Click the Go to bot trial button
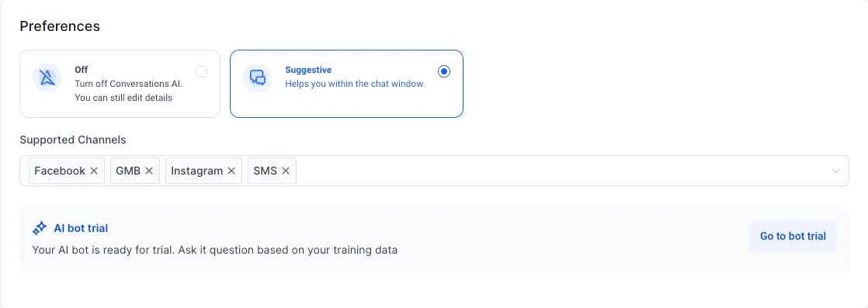This screenshot has width=868, height=308. coord(793,236)
